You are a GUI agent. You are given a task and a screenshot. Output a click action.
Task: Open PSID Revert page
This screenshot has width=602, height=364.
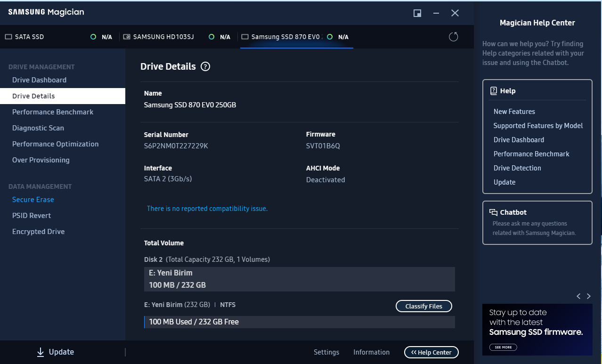point(32,216)
